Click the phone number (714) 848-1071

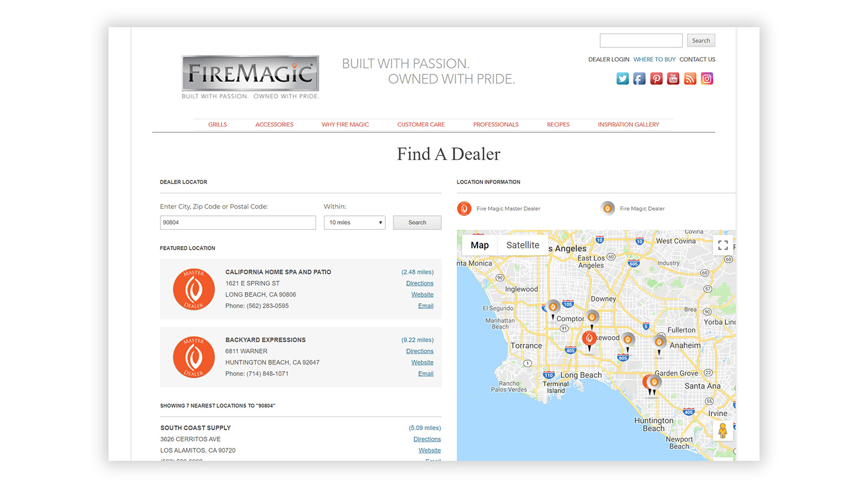click(267, 374)
